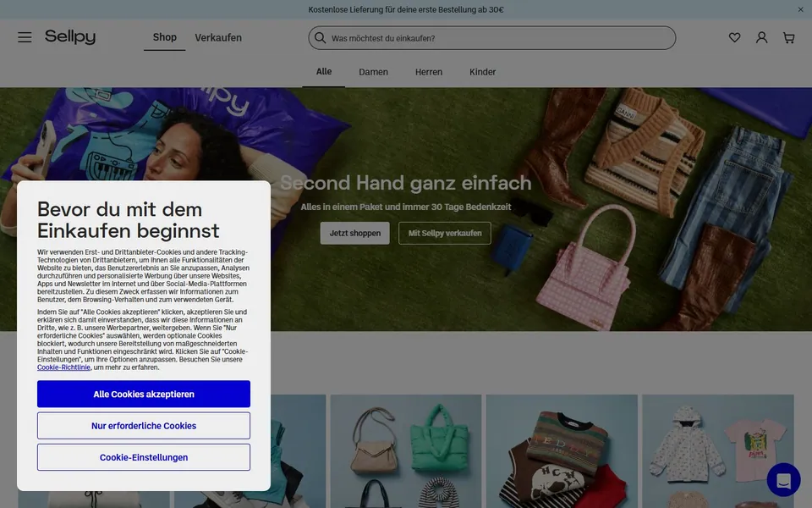The image size is (812, 508).
Task: Click the 'Second Hand ganz einfach' headline
Action: tap(406, 183)
